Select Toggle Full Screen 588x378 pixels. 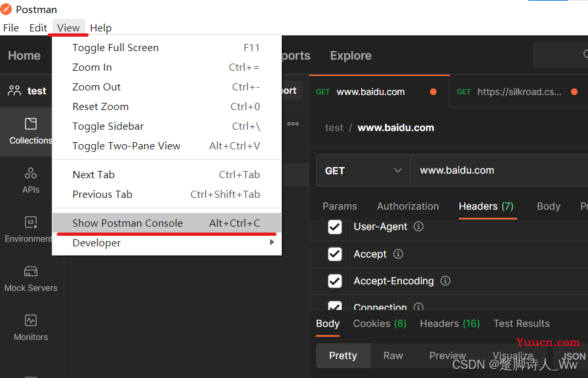[167, 48]
